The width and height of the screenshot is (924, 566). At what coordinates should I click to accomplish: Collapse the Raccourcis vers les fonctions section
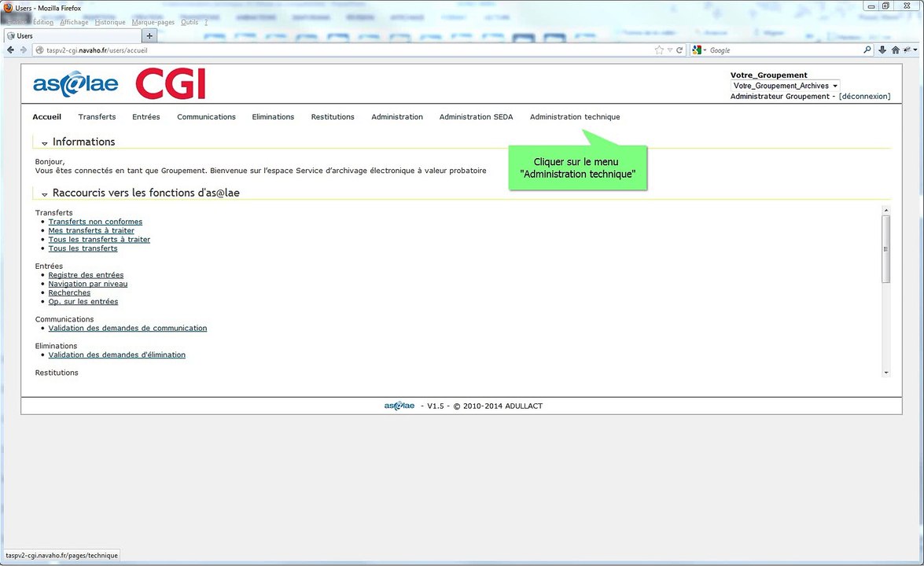tap(45, 193)
